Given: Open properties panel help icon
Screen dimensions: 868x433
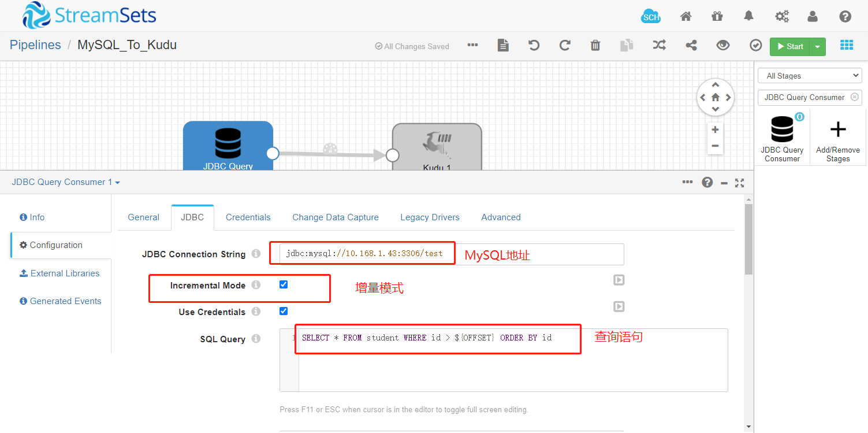Looking at the screenshot, I should click(707, 183).
